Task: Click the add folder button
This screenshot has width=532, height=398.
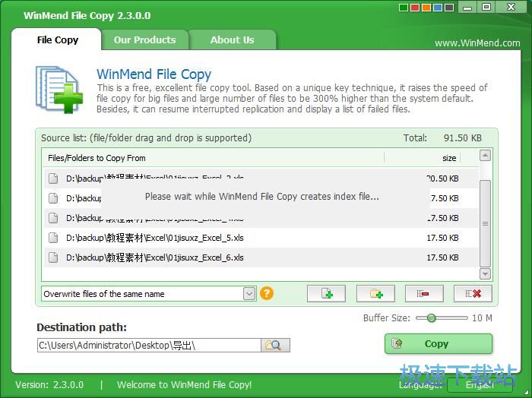Action: coord(375,294)
